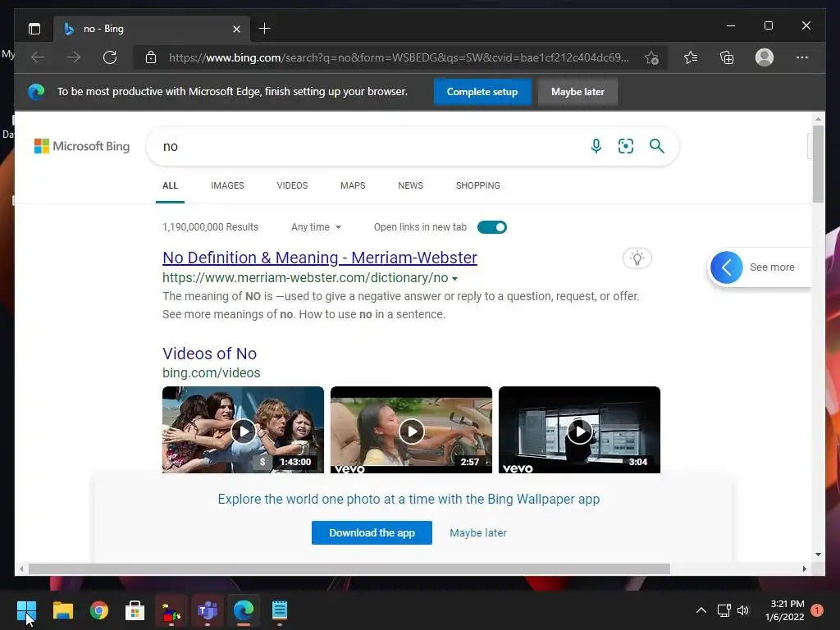The height and width of the screenshot is (630, 840).
Task: Play the 2:57 vevo video
Action: 411,430
